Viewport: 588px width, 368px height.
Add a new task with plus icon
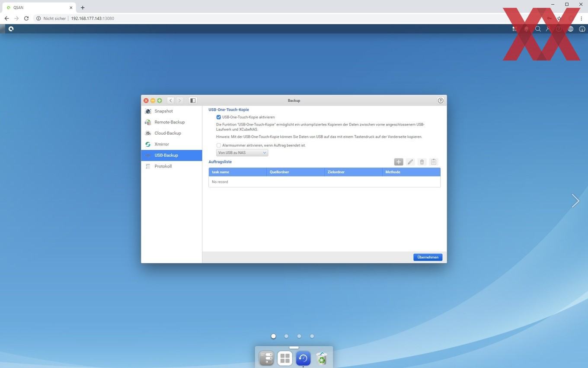pyautogui.click(x=399, y=162)
